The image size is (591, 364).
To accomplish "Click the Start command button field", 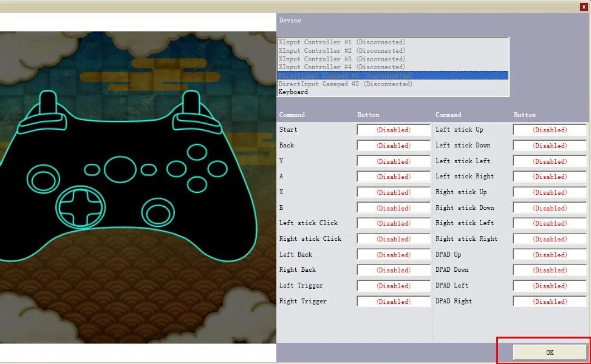I will pyautogui.click(x=393, y=130).
